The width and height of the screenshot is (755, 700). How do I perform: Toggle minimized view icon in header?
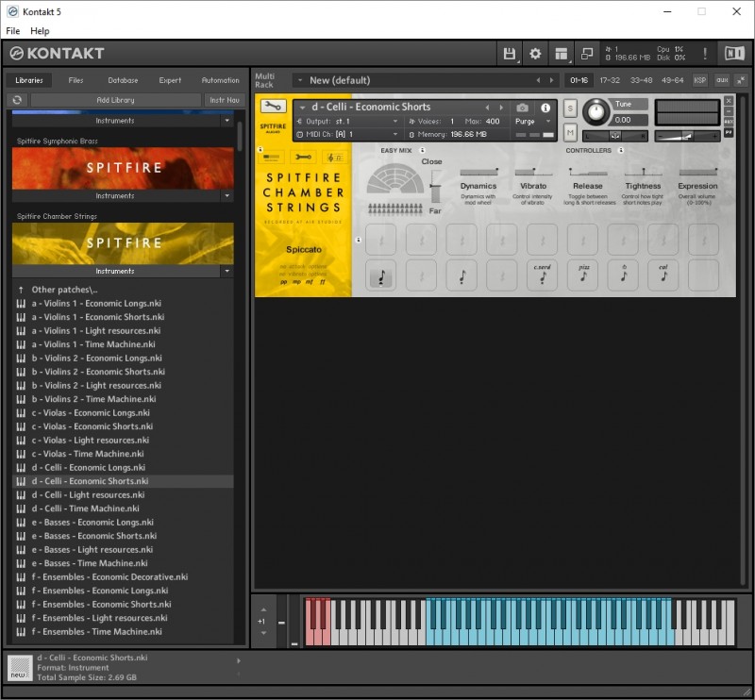(x=587, y=54)
